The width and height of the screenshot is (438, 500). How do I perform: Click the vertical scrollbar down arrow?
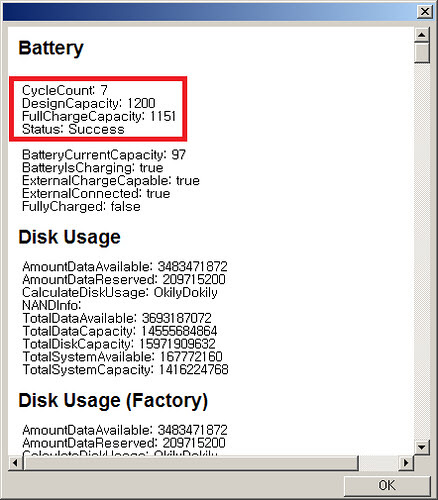click(422, 447)
